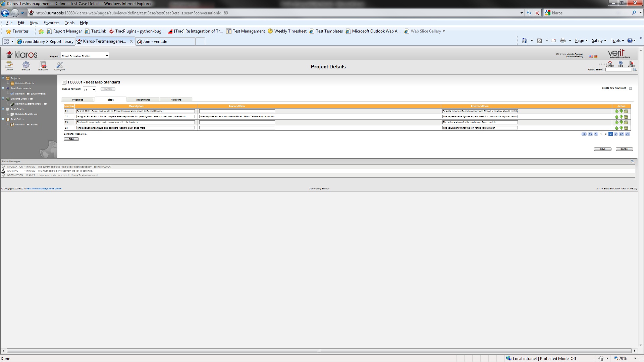Viewport: 644px width, 362px height.
Task: Open the Project selection dropdown
Action: tap(107, 56)
